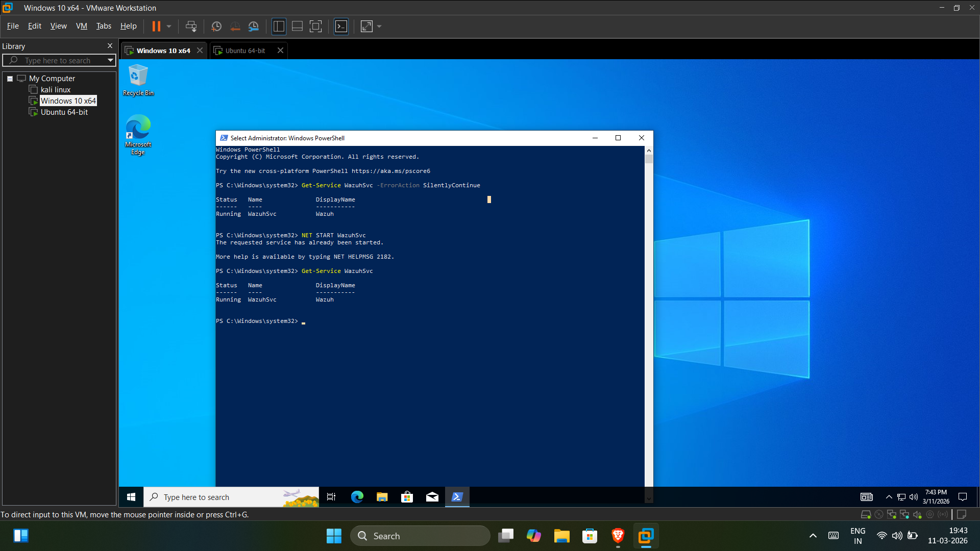Open the File menu

pyautogui.click(x=13, y=26)
